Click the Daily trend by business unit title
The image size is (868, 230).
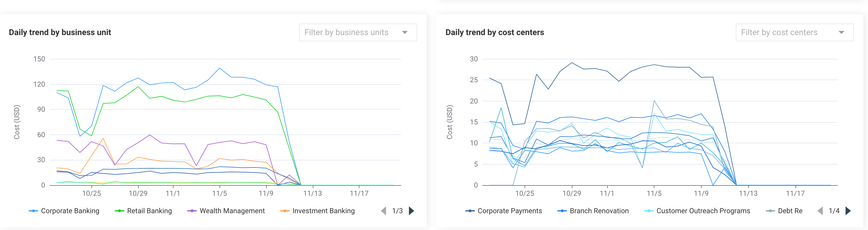pos(60,32)
